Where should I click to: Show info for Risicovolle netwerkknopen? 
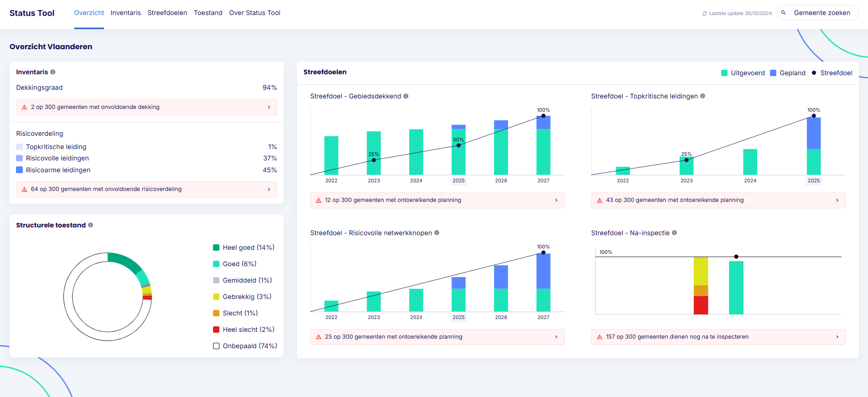(437, 233)
